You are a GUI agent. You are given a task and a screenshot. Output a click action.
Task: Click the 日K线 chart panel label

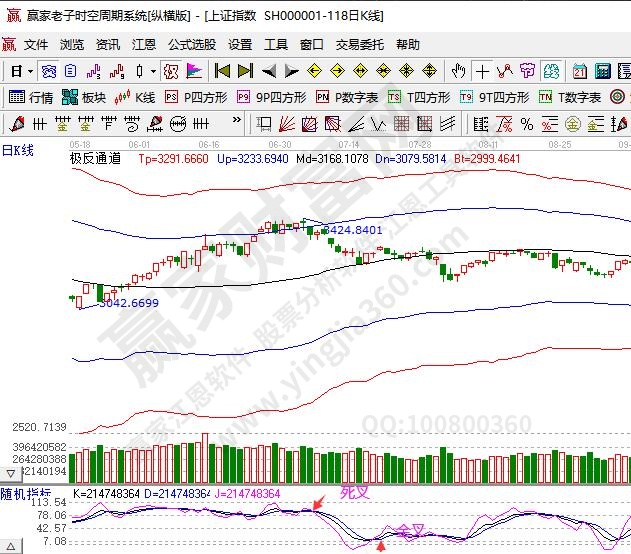(x=18, y=149)
